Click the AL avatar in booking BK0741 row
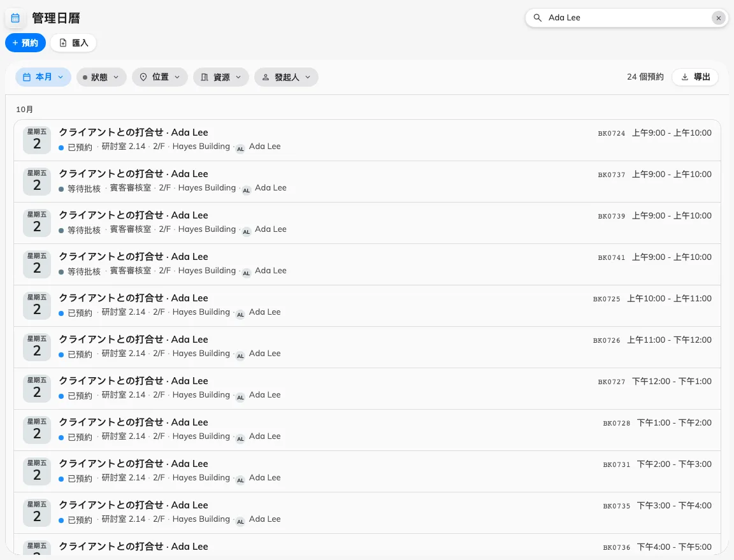This screenshot has width=734, height=560. 246,273
